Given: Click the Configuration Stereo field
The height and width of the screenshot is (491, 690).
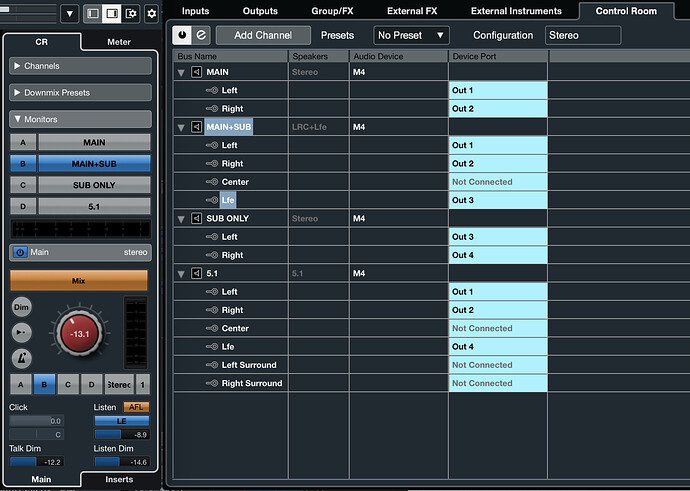Looking at the screenshot, I should tap(583, 35).
